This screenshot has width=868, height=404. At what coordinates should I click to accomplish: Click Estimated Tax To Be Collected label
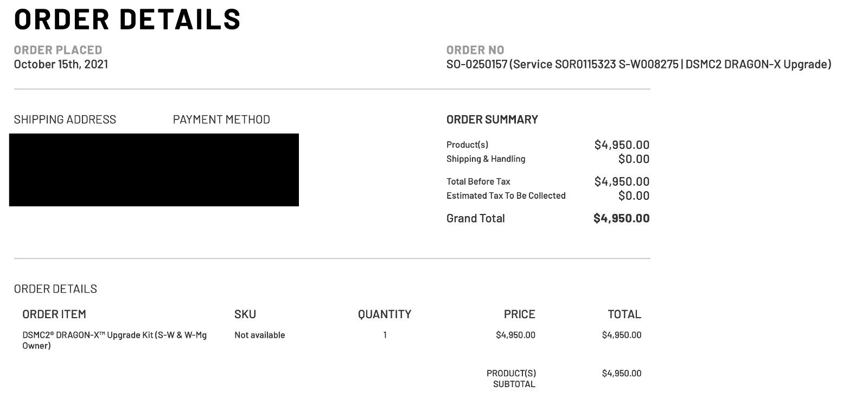click(x=506, y=195)
